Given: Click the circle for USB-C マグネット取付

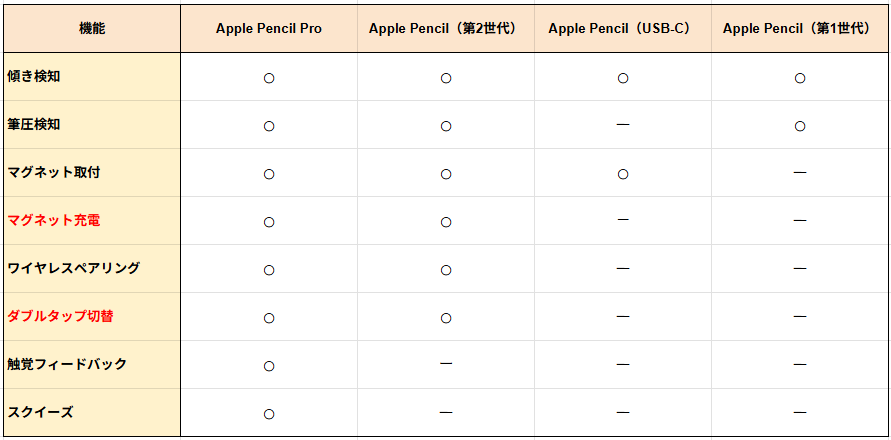Looking at the screenshot, I should tap(623, 174).
